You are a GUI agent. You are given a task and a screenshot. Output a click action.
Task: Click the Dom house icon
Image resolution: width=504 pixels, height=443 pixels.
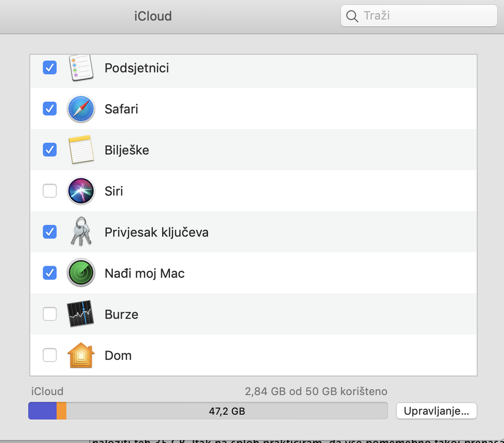pyautogui.click(x=81, y=355)
